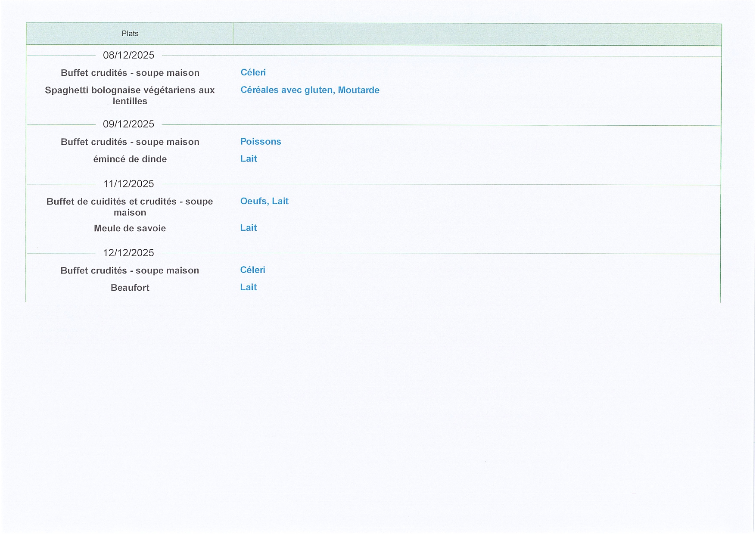
Task: Click the Plats column header
Action: coord(130,34)
